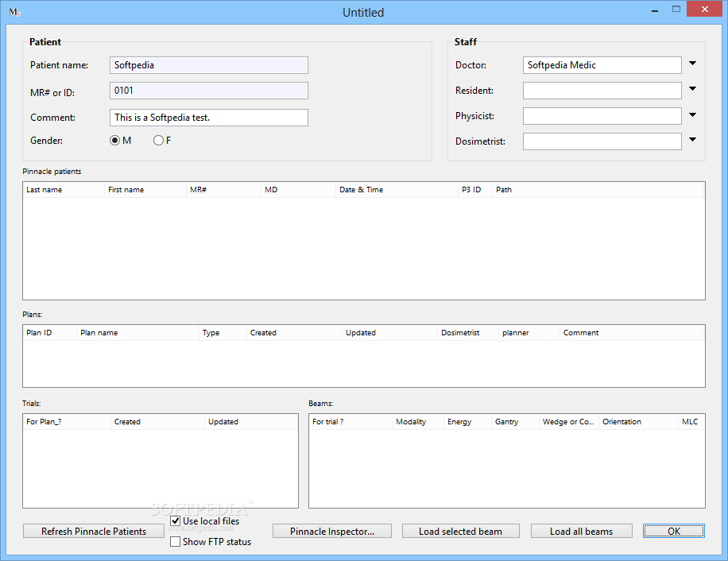The width and height of the screenshot is (728, 561).
Task: Click the Wedge or Co... column header
Action: [569, 421]
